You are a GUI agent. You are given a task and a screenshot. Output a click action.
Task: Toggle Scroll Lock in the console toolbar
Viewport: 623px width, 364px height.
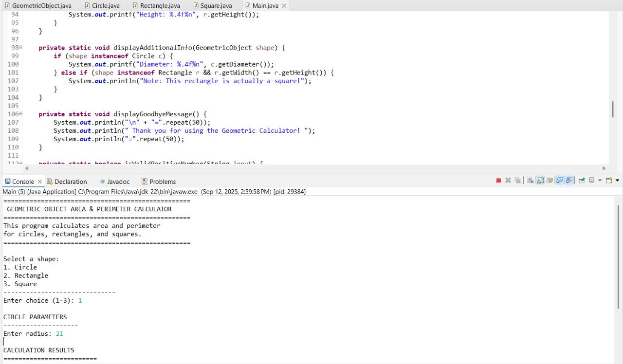(540, 181)
